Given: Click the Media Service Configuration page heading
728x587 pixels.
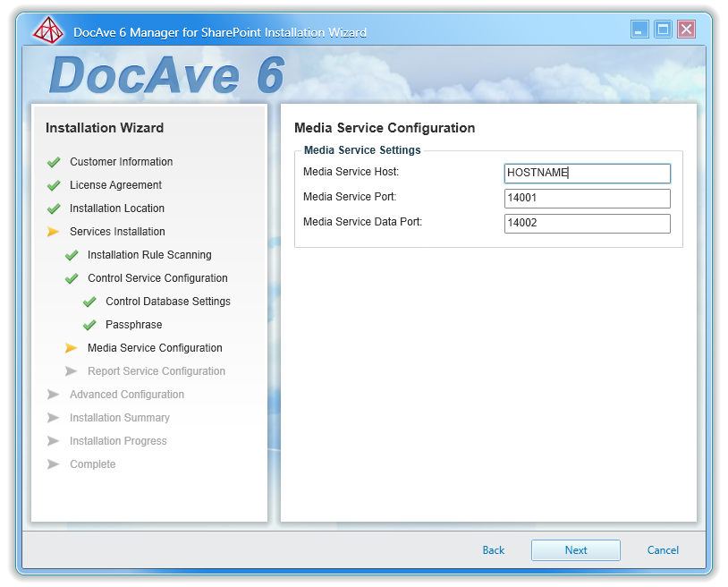Looking at the screenshot, I should click(x=385, y=128).
